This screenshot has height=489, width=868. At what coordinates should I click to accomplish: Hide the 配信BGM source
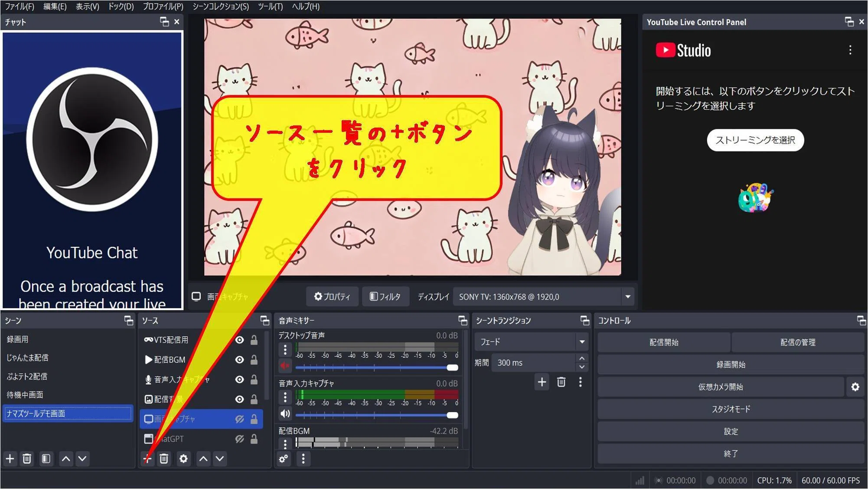tap(239, 360)
